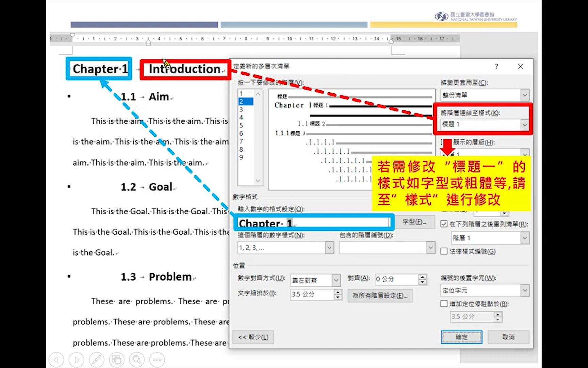Select level 5 in the level list

pyautogui.click(x=246, y=125)
